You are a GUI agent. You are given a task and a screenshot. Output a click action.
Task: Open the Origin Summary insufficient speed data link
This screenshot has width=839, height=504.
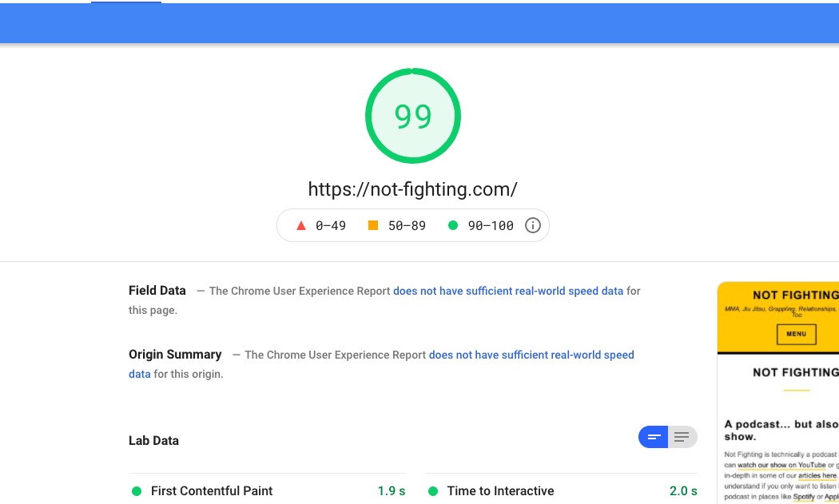point(531,355)
